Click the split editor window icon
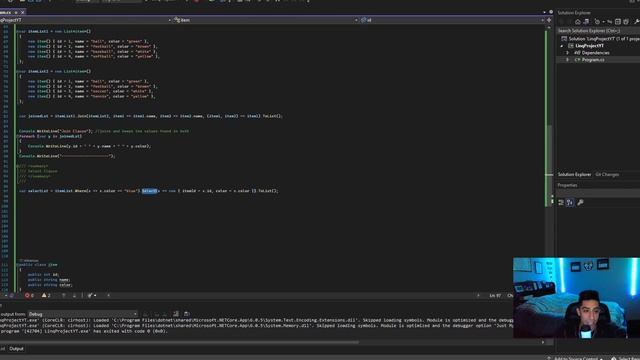Image resolution: width=640 pixels, height=360 pixels. pyautogui.click(x=549, y=20)
